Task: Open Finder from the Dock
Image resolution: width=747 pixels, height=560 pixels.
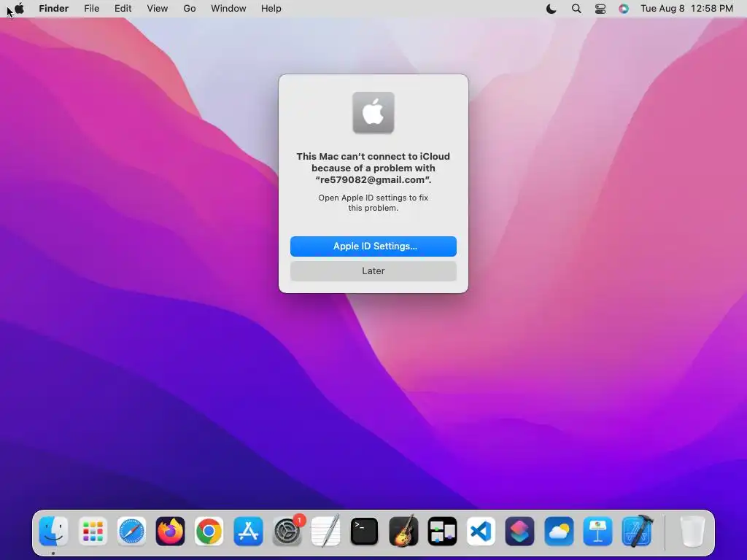Action: [x=53, y=531]
